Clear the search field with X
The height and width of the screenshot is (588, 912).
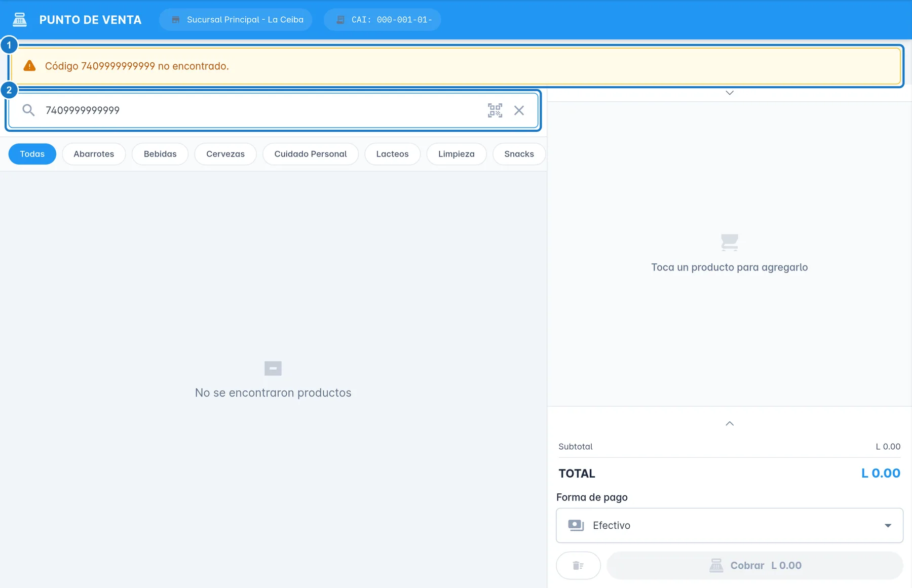(519, 110)
